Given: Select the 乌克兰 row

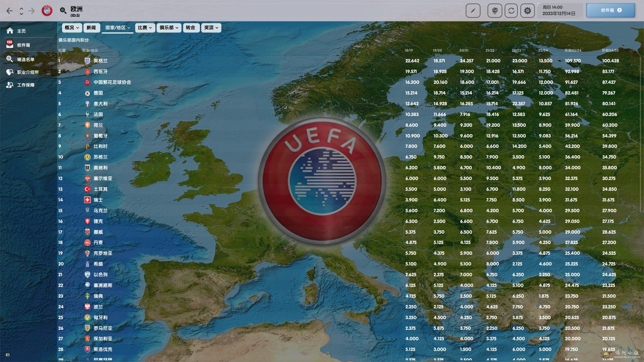Looking at the screenshot, I should [x=347, y=210].
